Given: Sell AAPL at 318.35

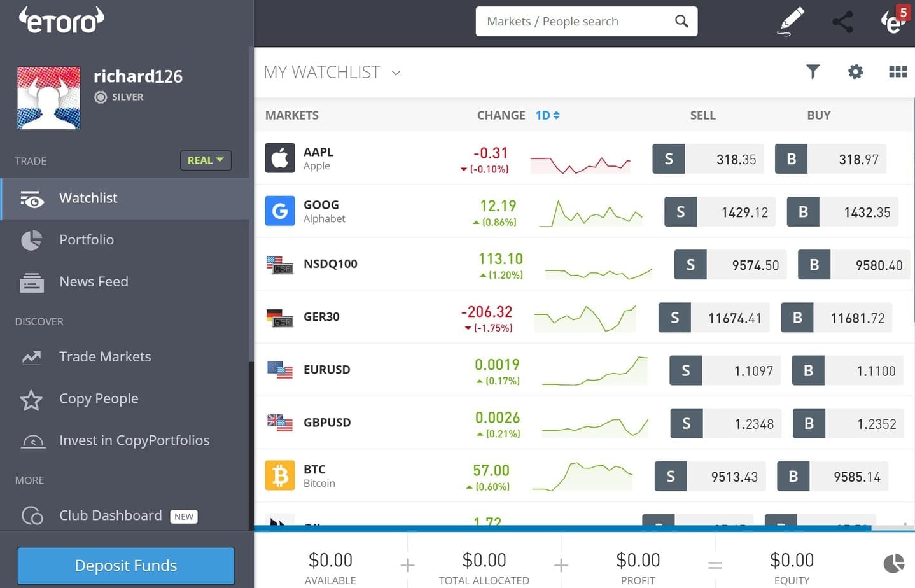Looking at the screenshot, I should point(708,159).
